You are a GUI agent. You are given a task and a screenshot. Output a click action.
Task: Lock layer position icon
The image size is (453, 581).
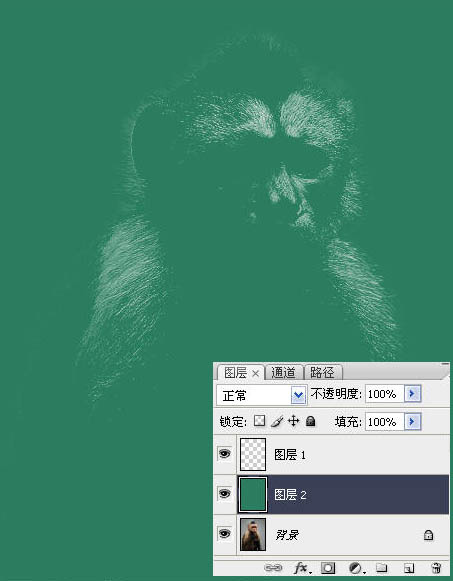(x=293, y=421)
